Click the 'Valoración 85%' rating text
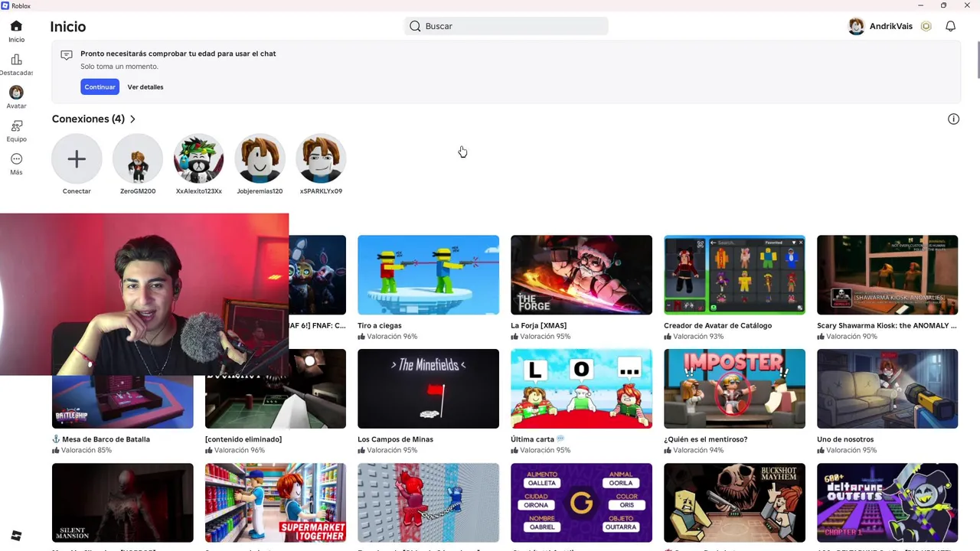Viewport: 980px width, 551px height. (87, 451)
